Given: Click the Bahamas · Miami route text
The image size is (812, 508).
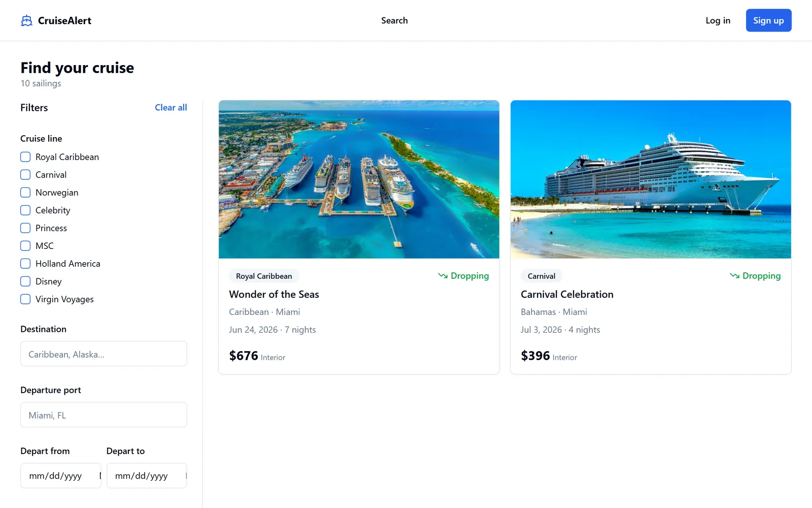Looking at the screenshot, I should (x=554, y=312).
